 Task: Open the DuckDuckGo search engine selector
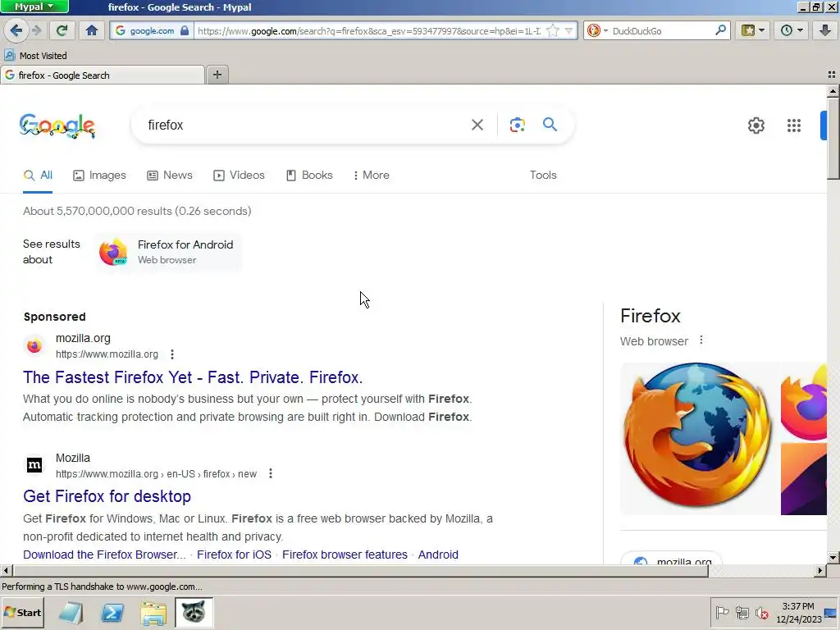pos(597,30)
